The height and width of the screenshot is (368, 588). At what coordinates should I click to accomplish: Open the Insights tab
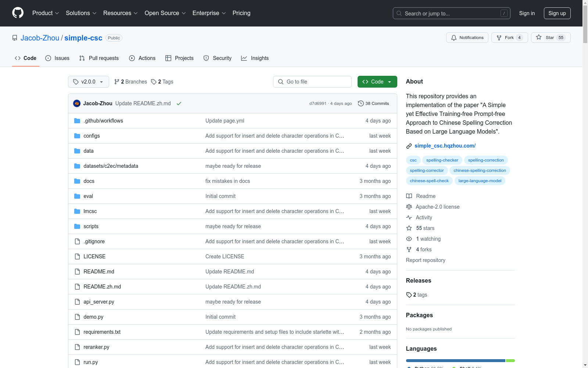pos(255,58)
